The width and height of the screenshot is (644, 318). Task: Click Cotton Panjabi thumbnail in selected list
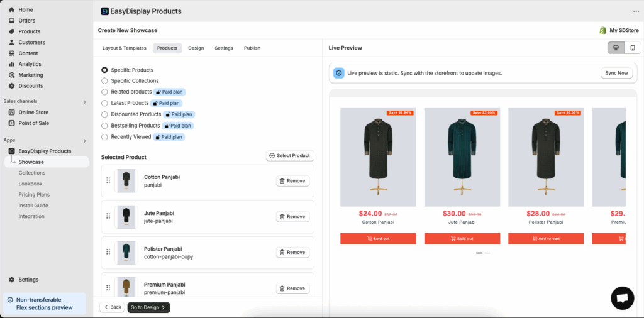126,181
